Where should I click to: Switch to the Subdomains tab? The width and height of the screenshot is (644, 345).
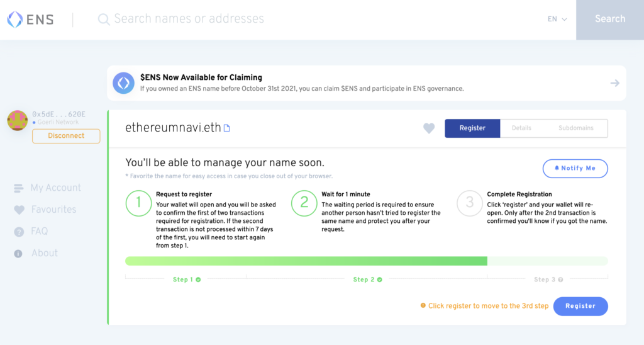pos(576,128)
